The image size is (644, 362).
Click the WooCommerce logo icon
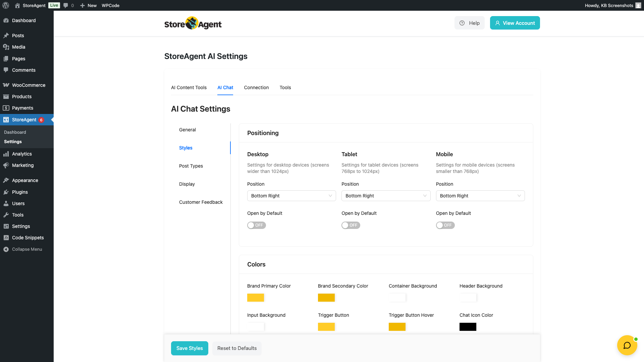(6, 85)
